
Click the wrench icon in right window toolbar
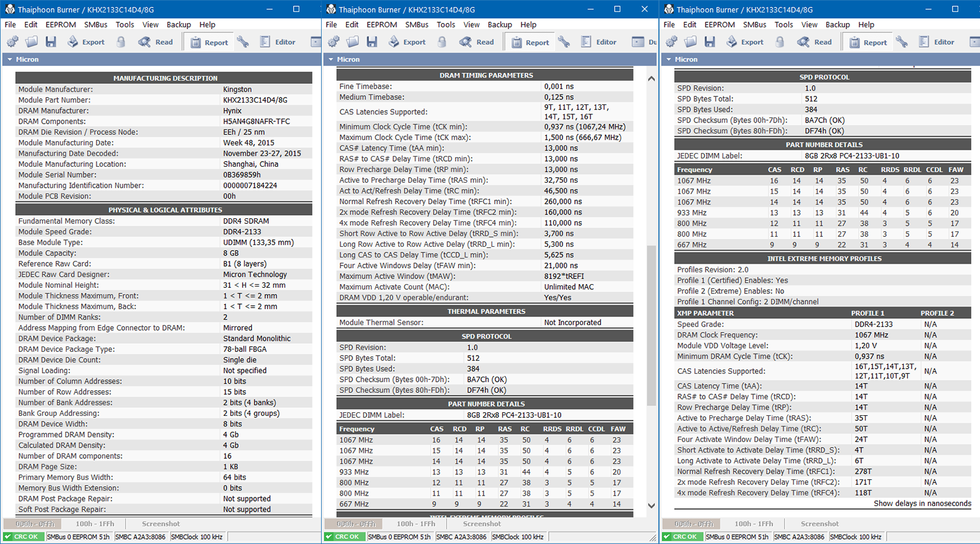point(902,42)
